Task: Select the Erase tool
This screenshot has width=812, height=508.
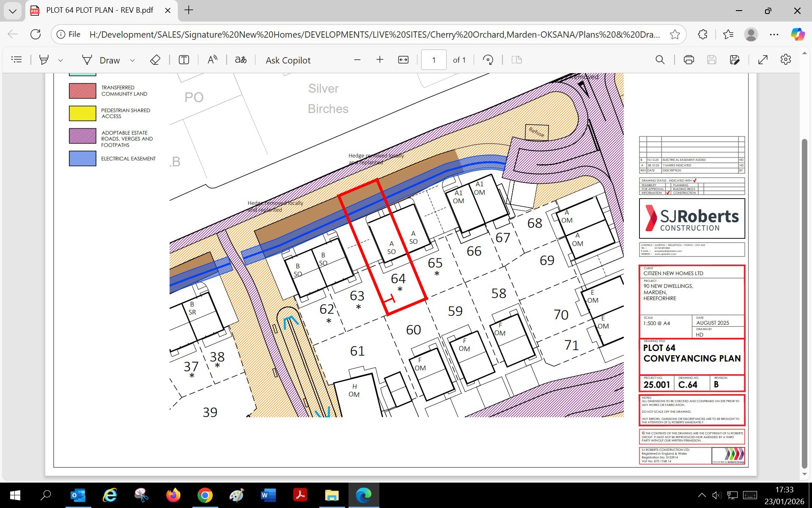Action: (x=155, y=60)
